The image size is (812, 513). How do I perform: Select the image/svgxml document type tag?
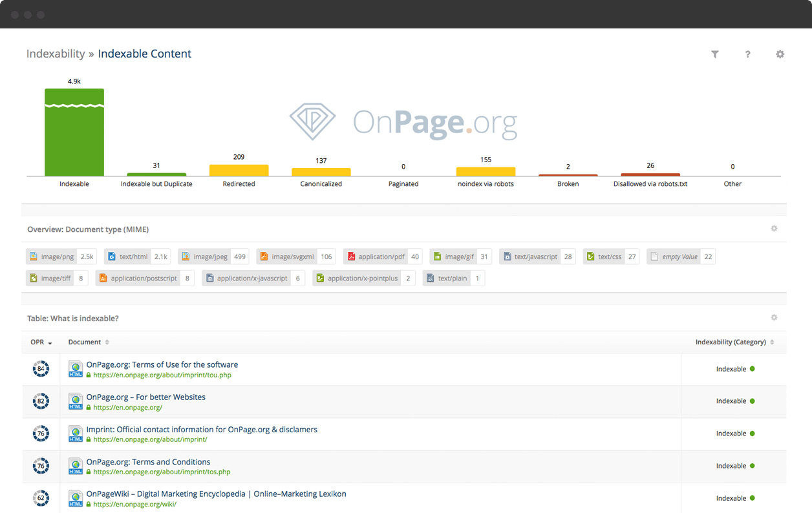[296, 256]
